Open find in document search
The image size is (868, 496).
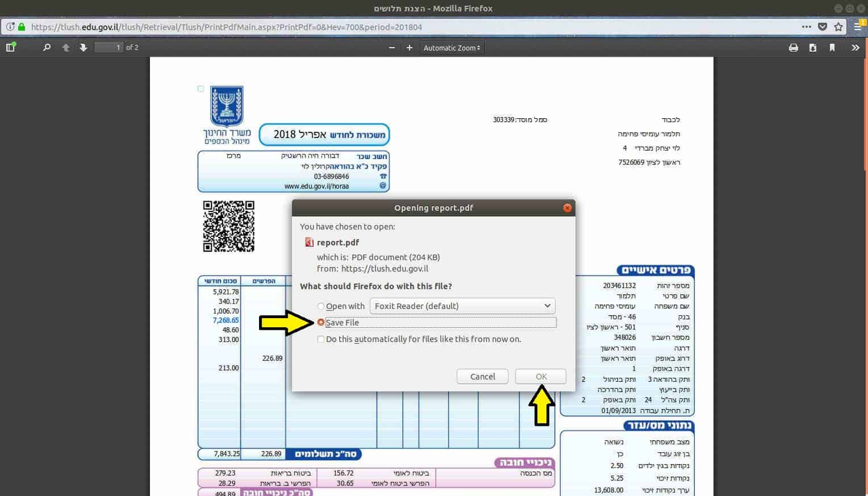point(47,48)
